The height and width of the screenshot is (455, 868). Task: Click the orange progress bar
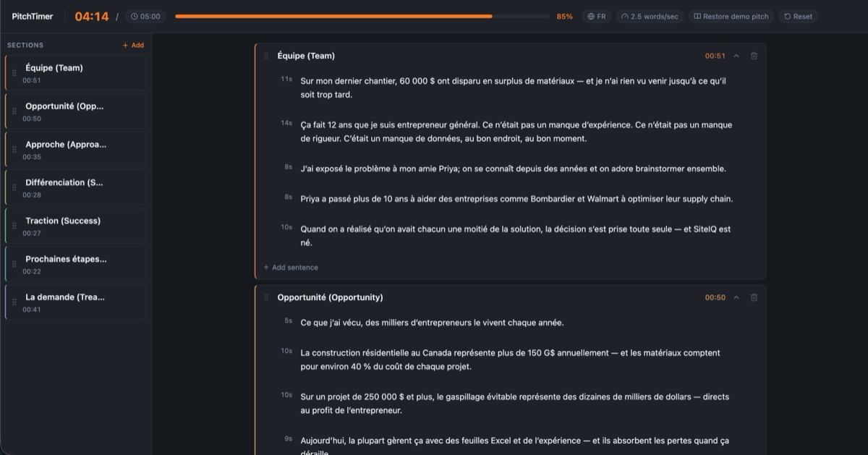pos(333,16)
